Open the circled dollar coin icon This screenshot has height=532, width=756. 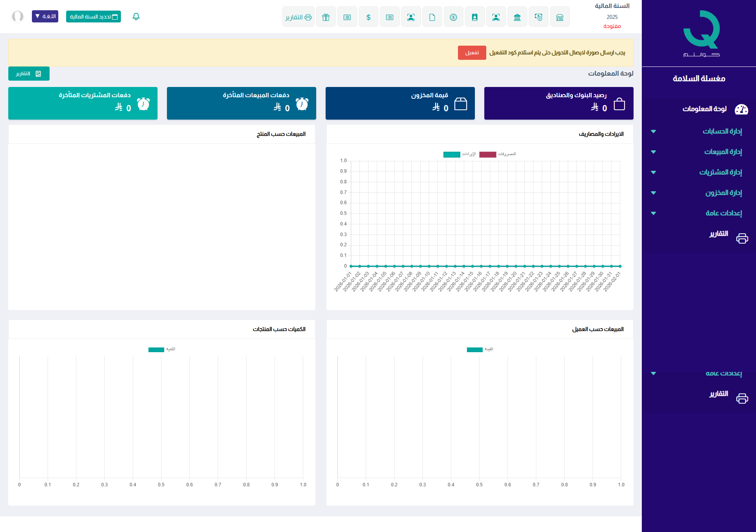[x=453, y=17]
